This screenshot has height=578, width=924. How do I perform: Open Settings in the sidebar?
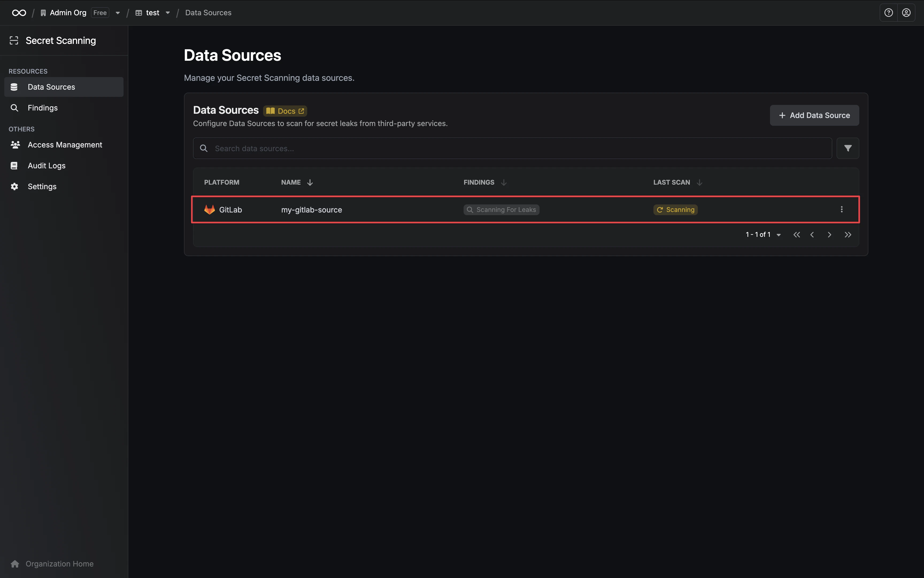coord(64,187)
